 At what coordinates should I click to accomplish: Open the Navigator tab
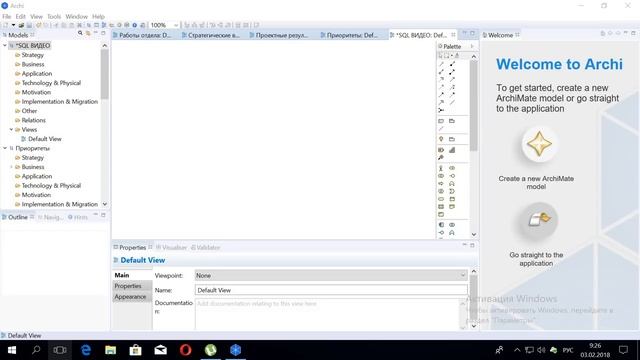(x=51, y=217)
